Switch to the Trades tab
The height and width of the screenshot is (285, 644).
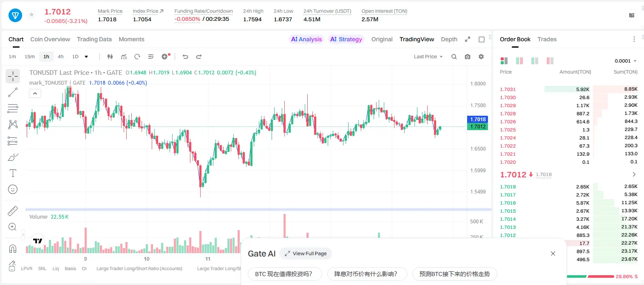click(547, 39)
